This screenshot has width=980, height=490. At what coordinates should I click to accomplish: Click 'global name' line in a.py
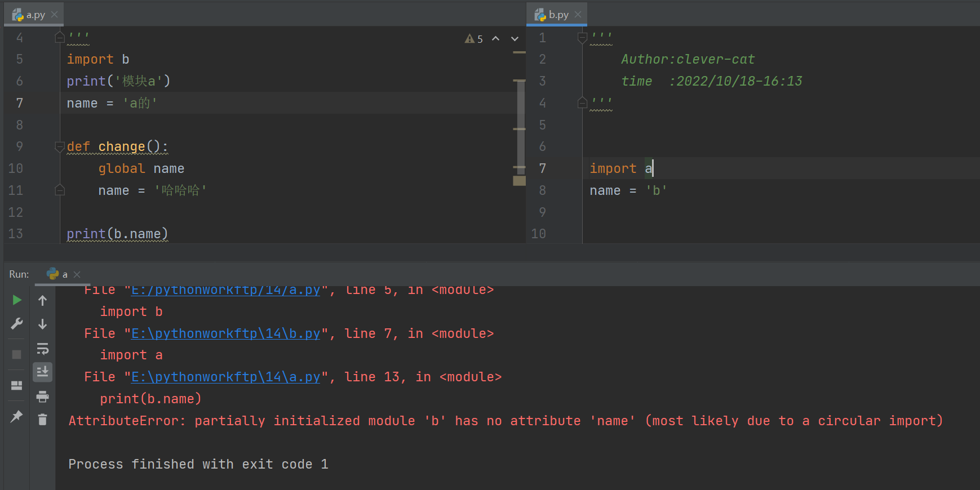tap(141, 168)
